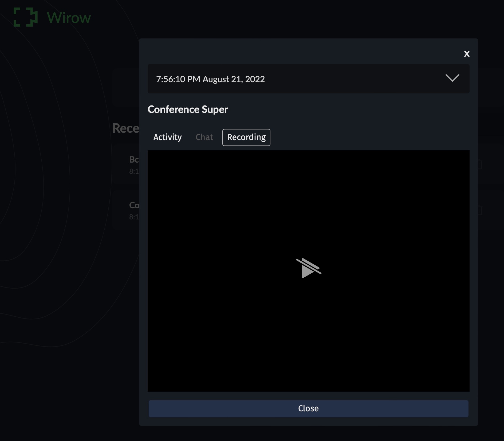Select the Activity tab

click(167, 137)
